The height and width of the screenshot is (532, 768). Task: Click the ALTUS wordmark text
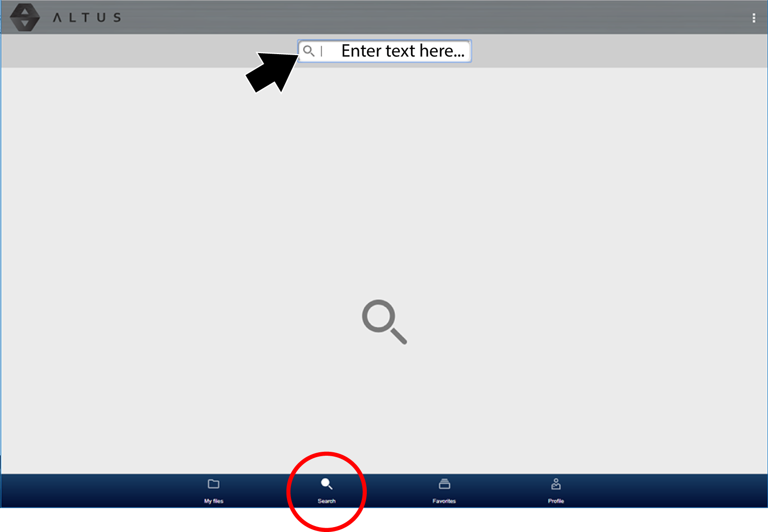[x=87, y=18]
